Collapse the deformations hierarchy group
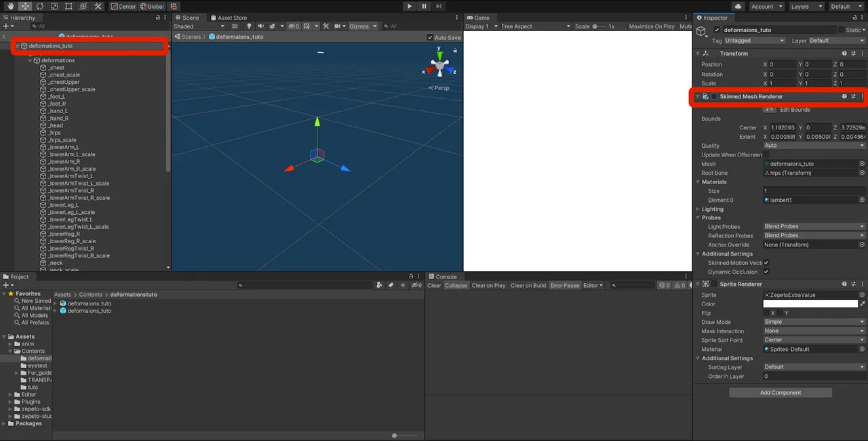Screen dimensions: 868x441 click(28, 60)
